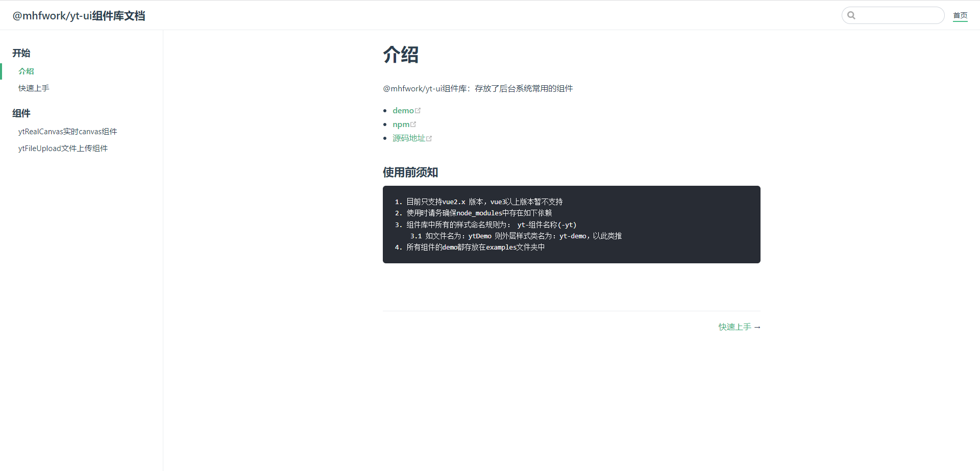The image size is (980, 471).
Task: Open ytRealCanvas实时canvas组件 documentation
Action: tap(67, 131)
